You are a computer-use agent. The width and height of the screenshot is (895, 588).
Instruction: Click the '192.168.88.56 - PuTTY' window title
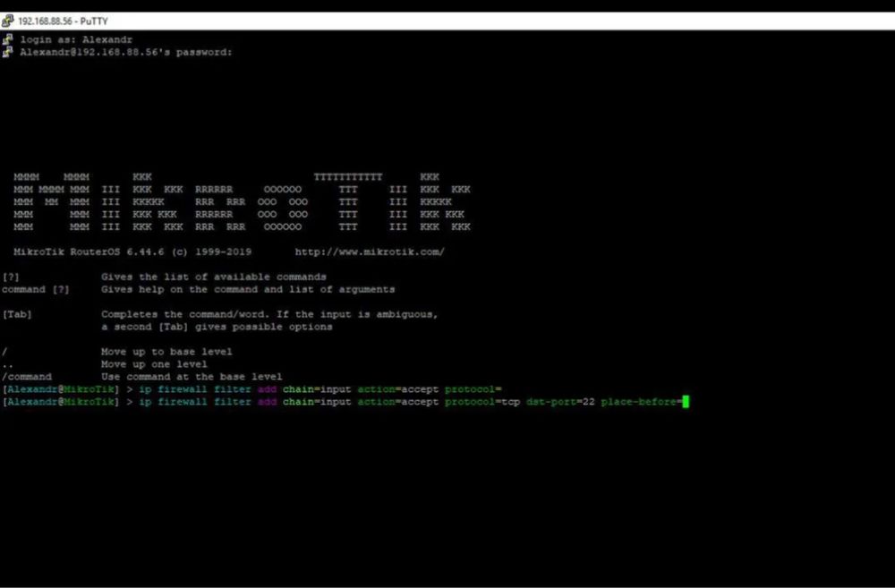[x=63, y=21]
